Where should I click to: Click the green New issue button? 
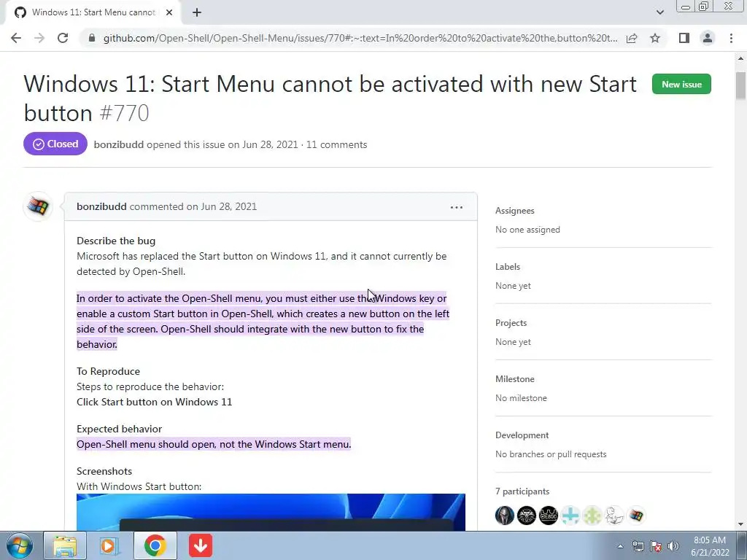pyautogui.click(x=681, y=85)
